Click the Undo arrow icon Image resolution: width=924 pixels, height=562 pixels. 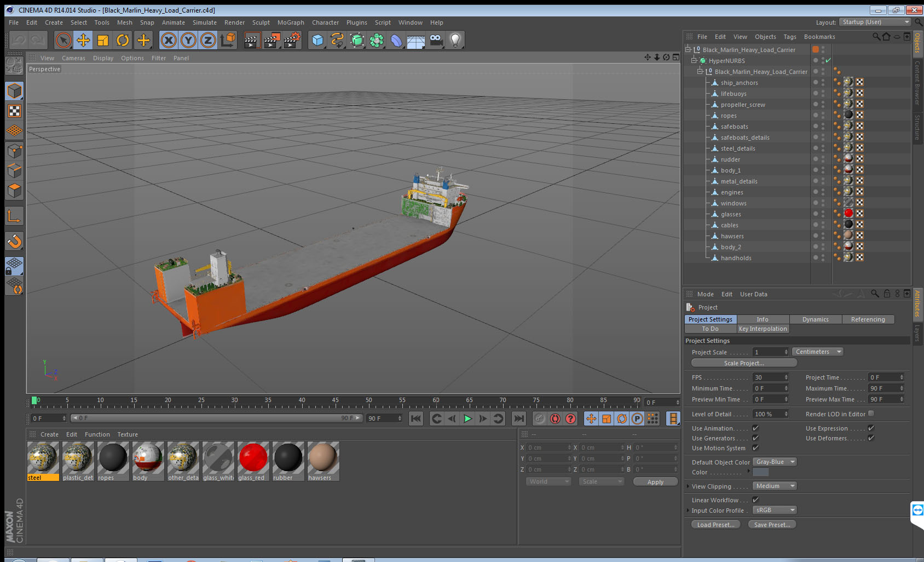point(19,40)
